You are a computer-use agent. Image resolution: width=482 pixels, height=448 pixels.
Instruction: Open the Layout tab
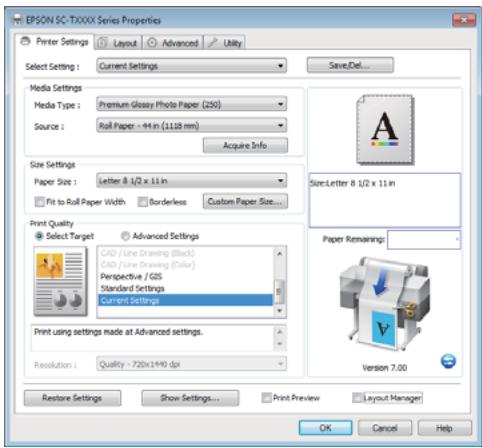(x=118, y=43)
